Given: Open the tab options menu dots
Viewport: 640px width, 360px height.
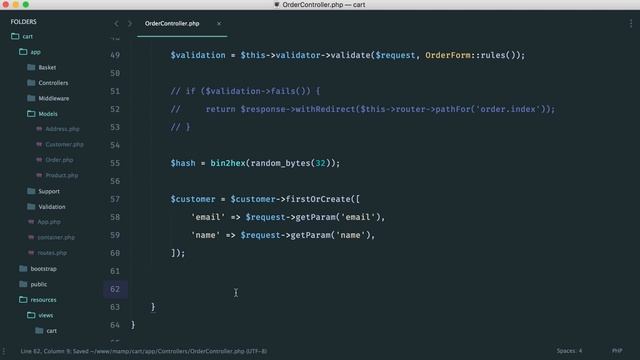Looking at the screenshot, I should (x=631, y=24).
